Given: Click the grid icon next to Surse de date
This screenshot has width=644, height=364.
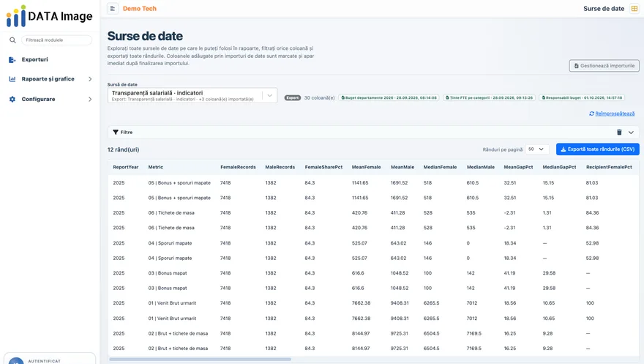Looking at the screenshot, I should click(634, 8).
